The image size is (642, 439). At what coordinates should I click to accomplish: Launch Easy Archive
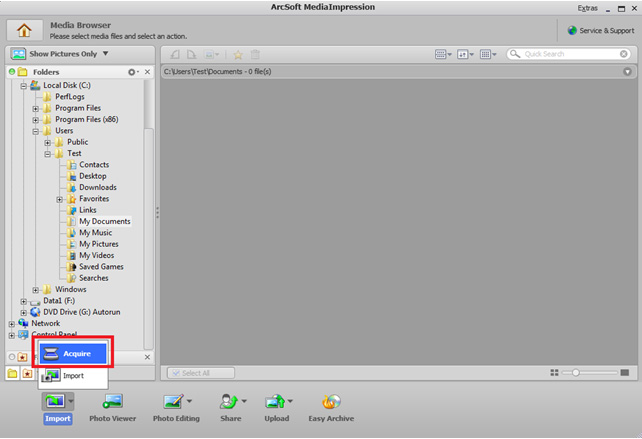[331, 408]
